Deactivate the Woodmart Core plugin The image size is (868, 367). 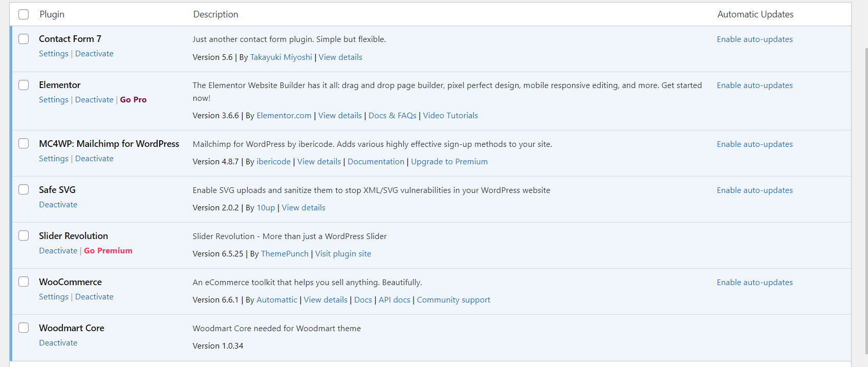(x=58, y=343)
